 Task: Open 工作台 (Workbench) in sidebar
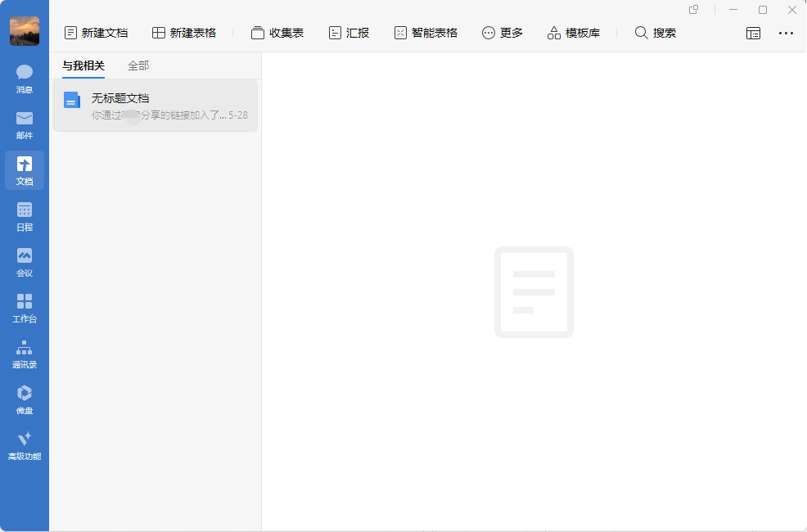coord(25,308)
